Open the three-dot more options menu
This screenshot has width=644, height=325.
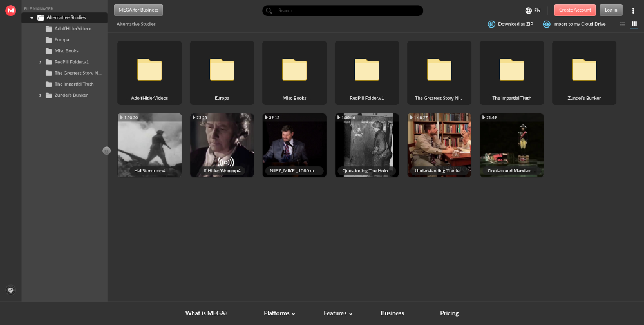[633, 11]
